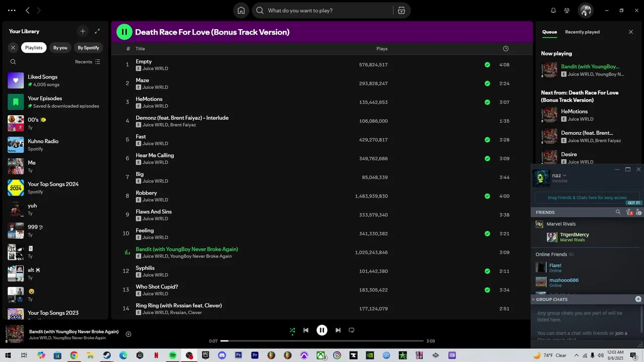This screenshot has width=644, height=362.
Task: Search Steam friends with the magnifier icon
Action: (x=618, y=212)
